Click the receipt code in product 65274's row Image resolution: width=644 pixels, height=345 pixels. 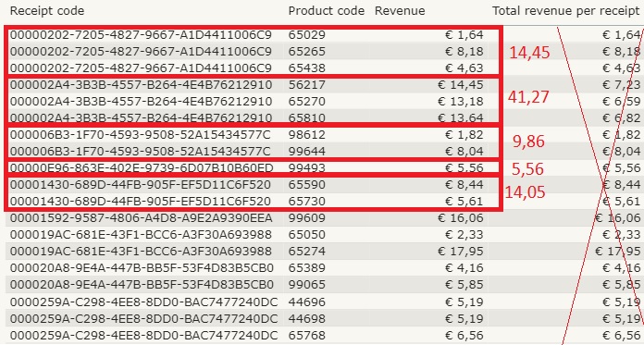coord(141,251)
